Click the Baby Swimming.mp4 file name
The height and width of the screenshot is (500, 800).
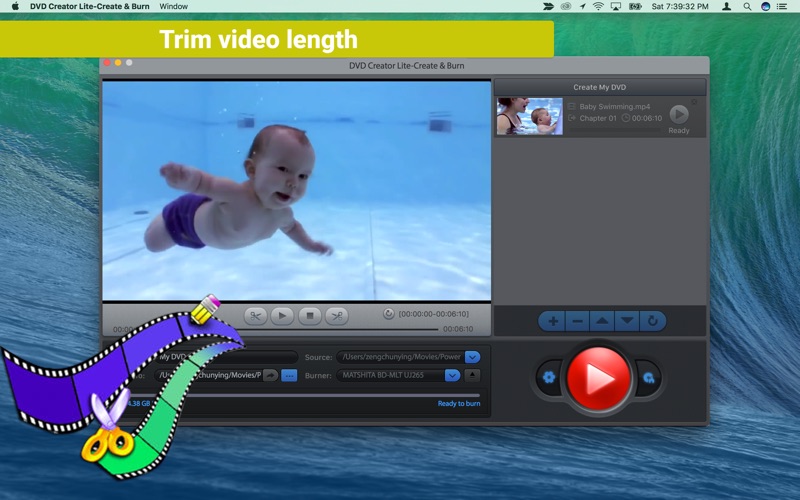pos(615,107)
